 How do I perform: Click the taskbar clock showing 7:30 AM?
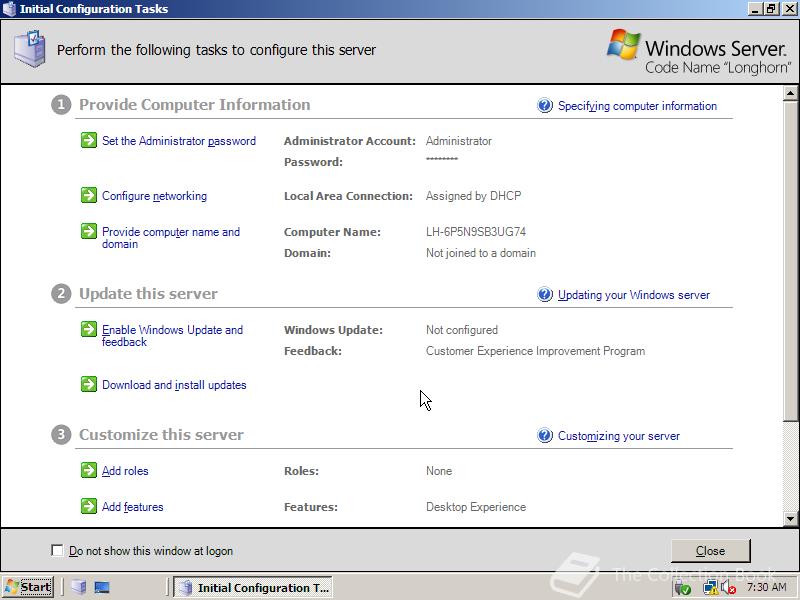click(x=767, y=587)
